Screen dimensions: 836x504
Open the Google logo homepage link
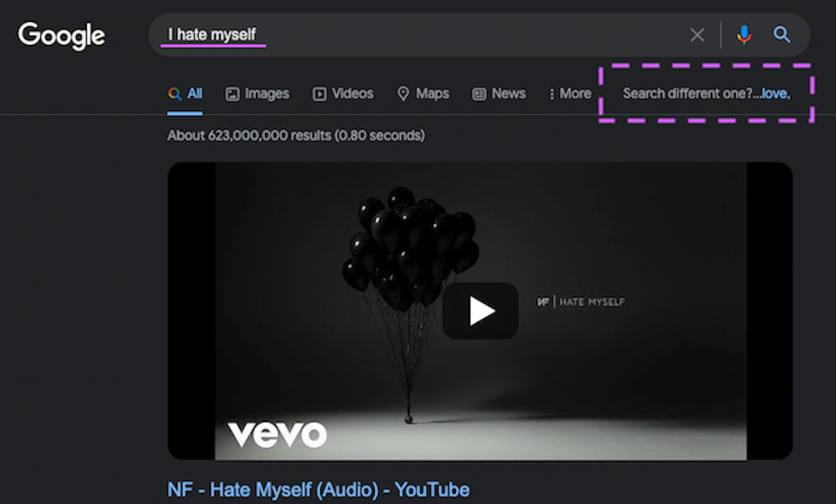click(x=62, y=35)
